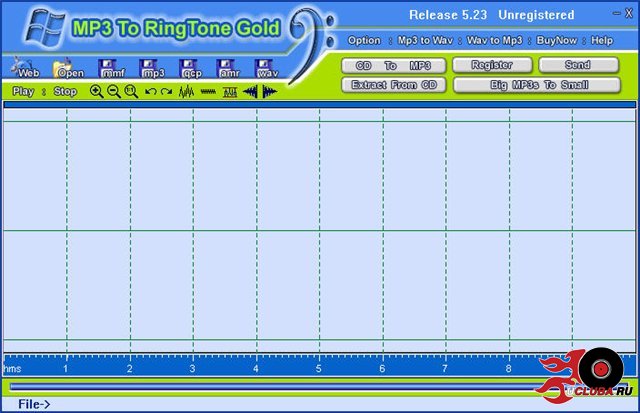
Task: Close the application with X
Action: [629, 13]
